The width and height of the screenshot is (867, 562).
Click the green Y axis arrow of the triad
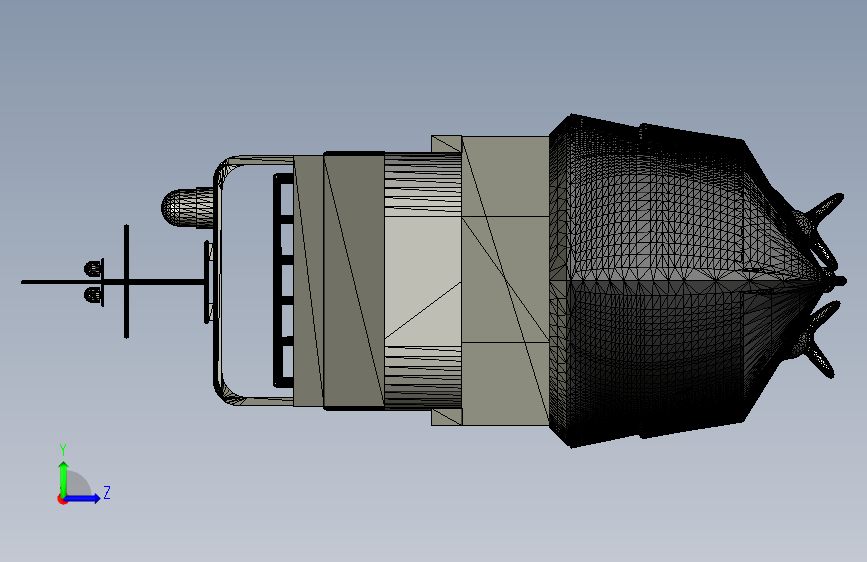click(x=64, y=479)
